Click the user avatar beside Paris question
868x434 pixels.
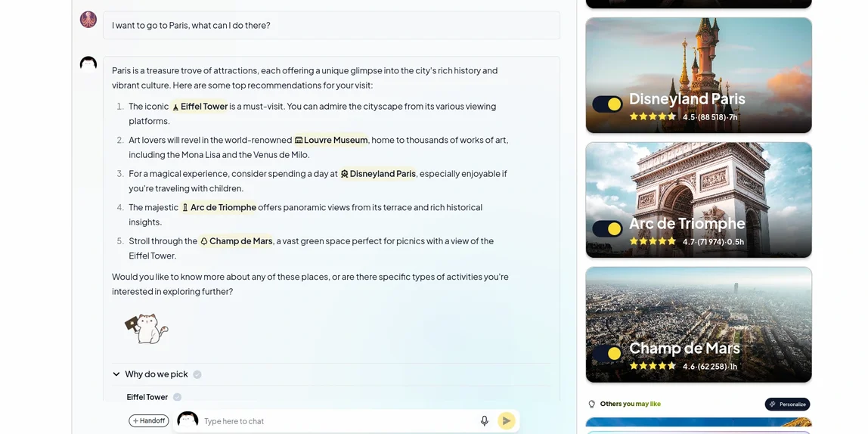(x=88, y=20)
